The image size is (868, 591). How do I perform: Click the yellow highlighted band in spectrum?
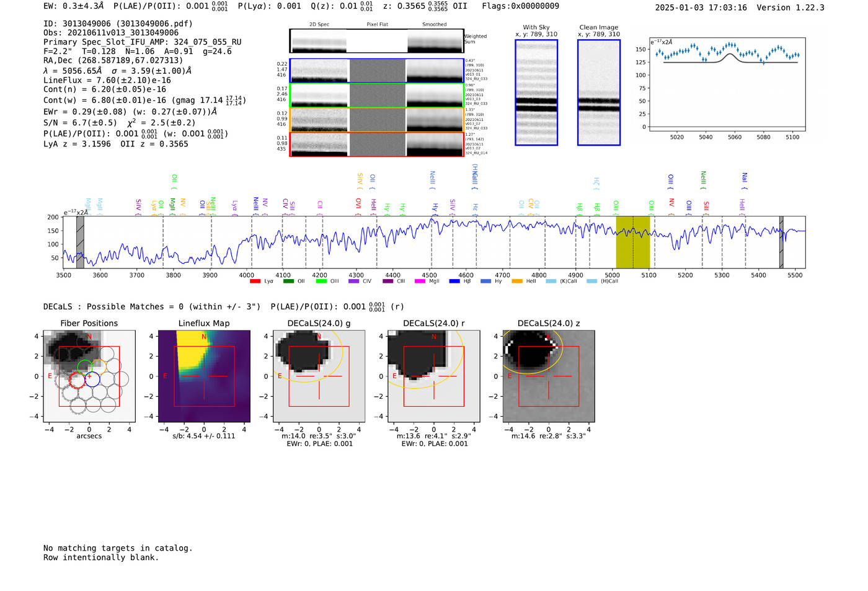[x=632, y=242]
